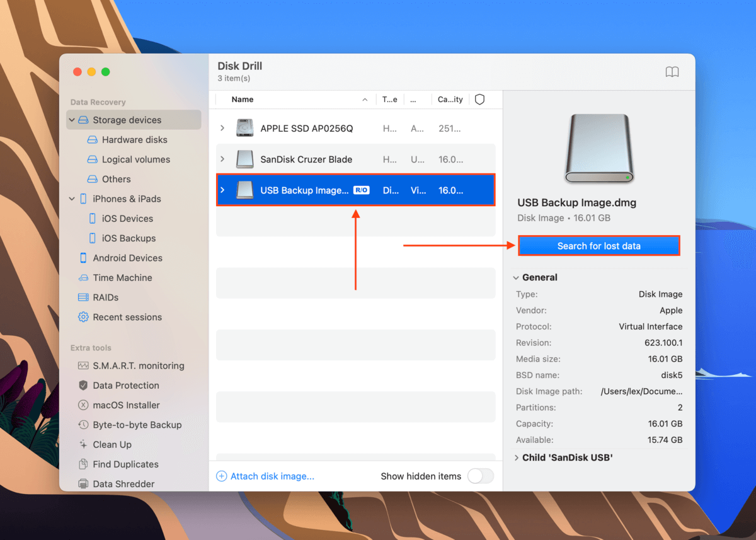This screenshot has width=756, height=540.
Task: Click the iPhones & iPads phone icon
Action: click(x=83, y=198)
